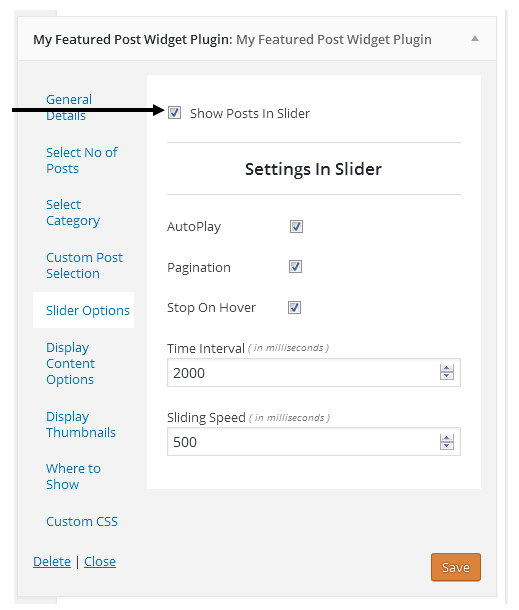This screenshot has width=519, height=610.
Task: Toggle the AutoPlay checkbox
Action: 296,226
